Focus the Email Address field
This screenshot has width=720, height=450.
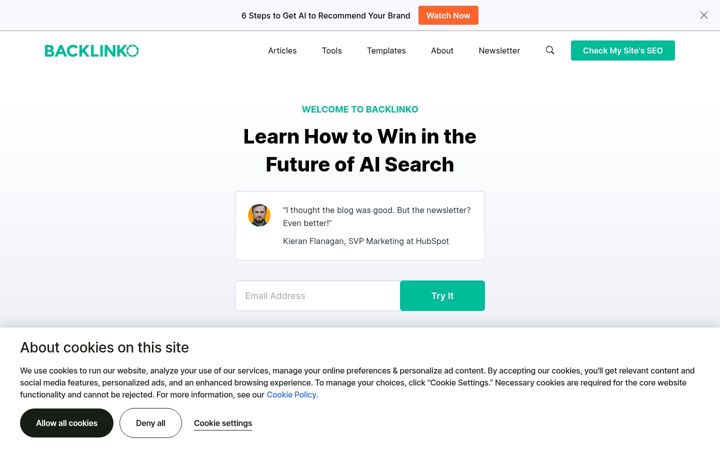318,296
